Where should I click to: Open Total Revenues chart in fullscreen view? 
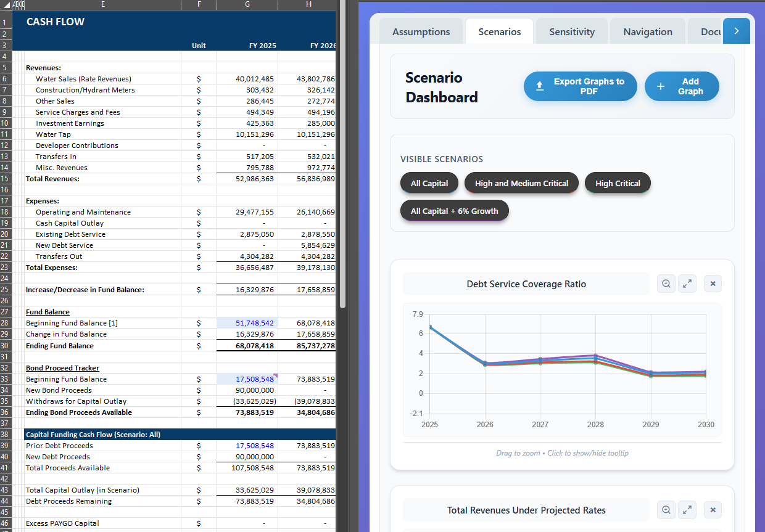(687, 510)
